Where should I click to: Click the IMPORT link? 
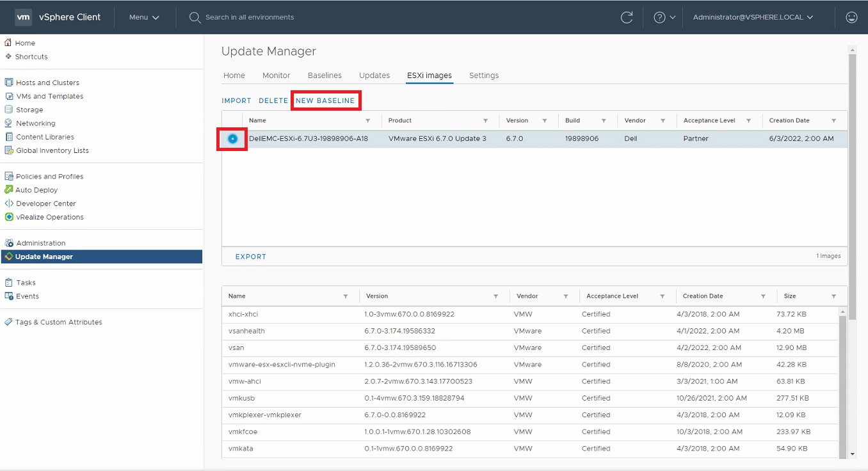tap(236, 100)
